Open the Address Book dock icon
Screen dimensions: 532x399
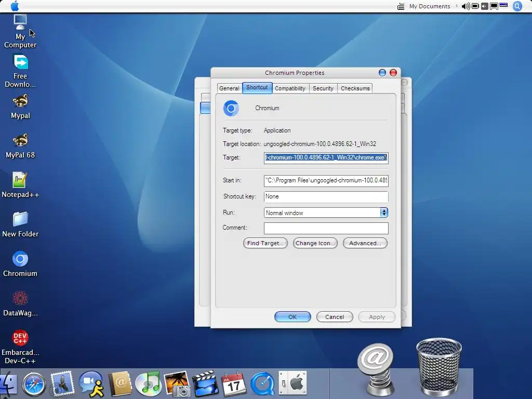pyautogui.click(x=120, y=384)
